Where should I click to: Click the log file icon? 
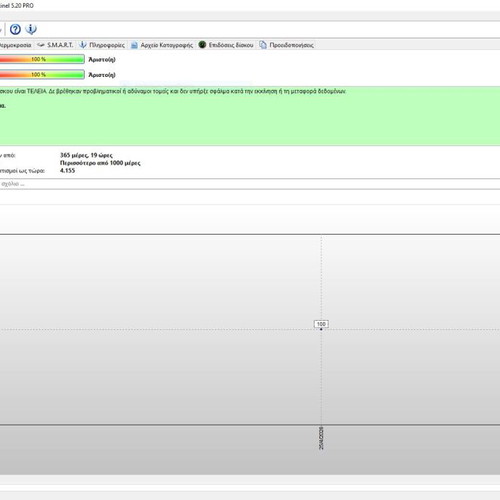coord(134,45)
